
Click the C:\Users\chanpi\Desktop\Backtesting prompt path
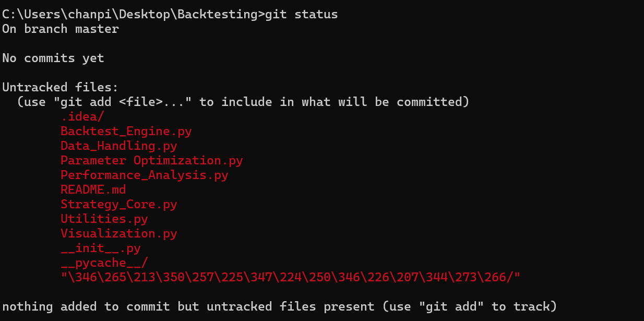click(x=129, y=14)
